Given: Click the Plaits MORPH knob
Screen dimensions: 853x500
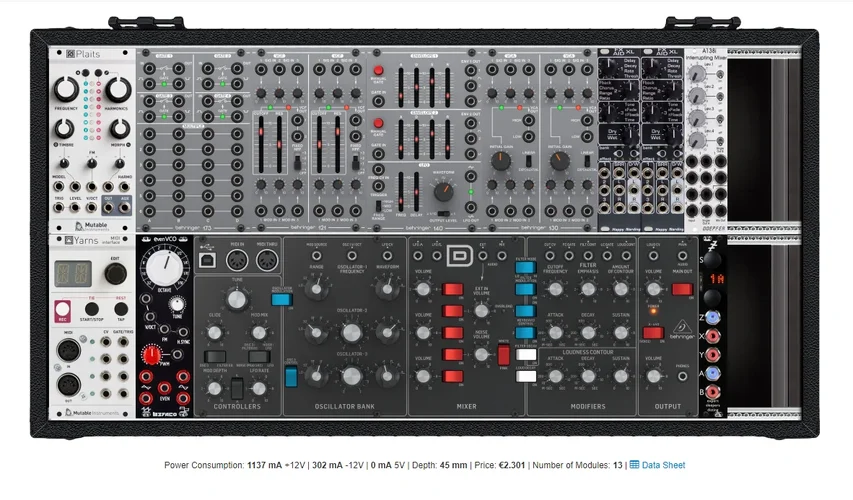Looking at the screenshot, I should [120, 129].
